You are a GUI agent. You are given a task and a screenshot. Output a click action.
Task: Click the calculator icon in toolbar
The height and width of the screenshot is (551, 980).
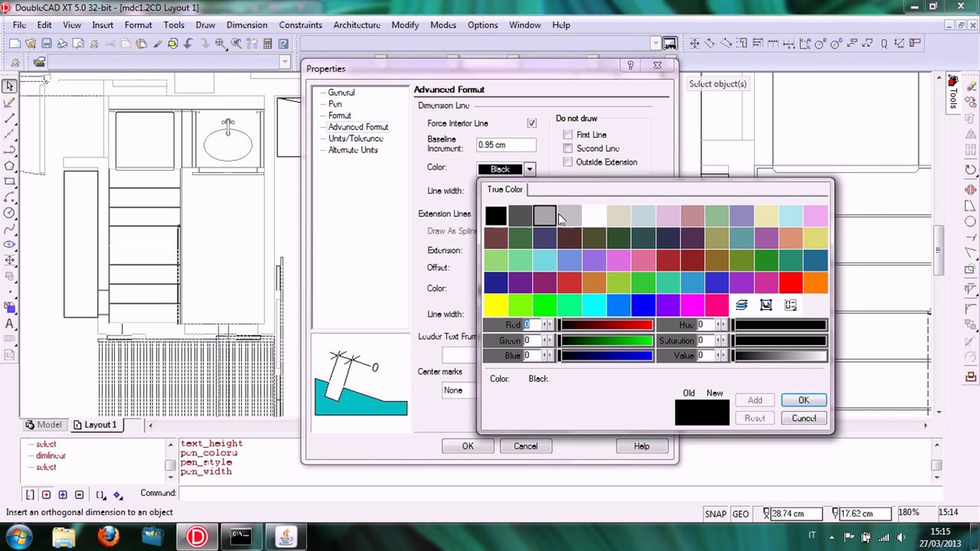[267, 43]
